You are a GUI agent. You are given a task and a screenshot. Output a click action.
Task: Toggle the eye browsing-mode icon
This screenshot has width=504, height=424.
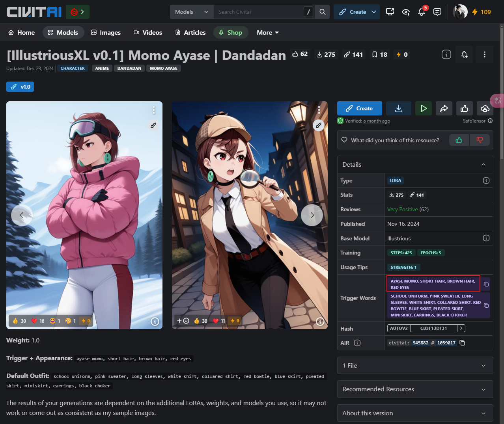click(406, 12)
